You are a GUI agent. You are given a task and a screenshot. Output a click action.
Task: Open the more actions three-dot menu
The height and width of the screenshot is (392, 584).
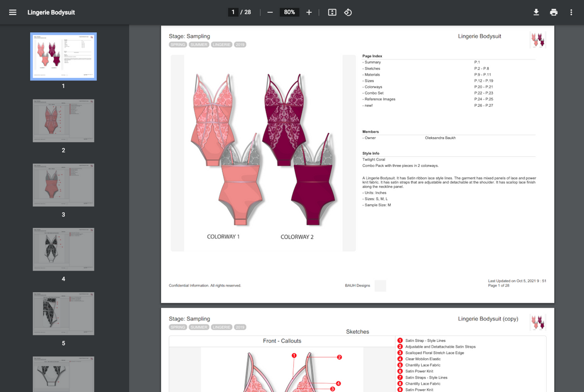(571, 12)
